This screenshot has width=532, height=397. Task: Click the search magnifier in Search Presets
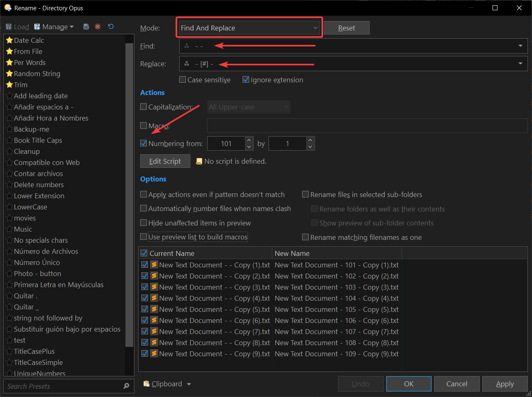click(x=126, y=386)
